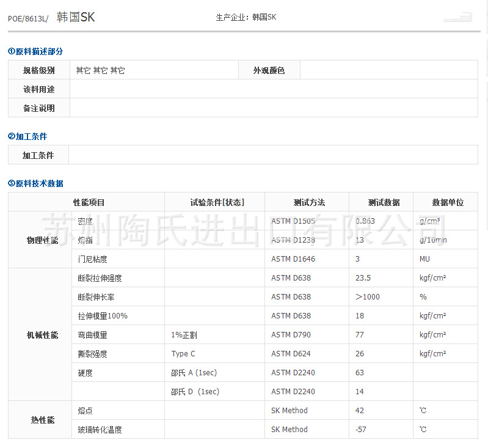488x448 pixels.
Task: Click the 硬度 property cell
Action: point(118,373)
